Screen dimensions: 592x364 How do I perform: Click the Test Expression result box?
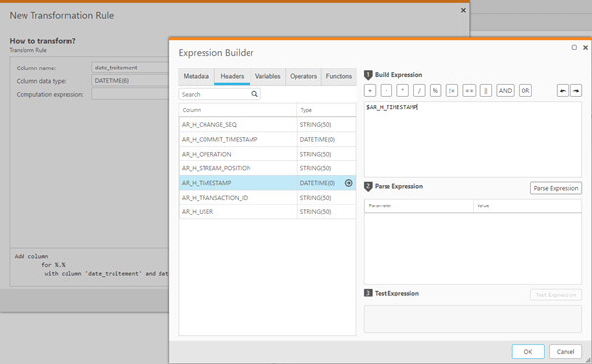473,319
